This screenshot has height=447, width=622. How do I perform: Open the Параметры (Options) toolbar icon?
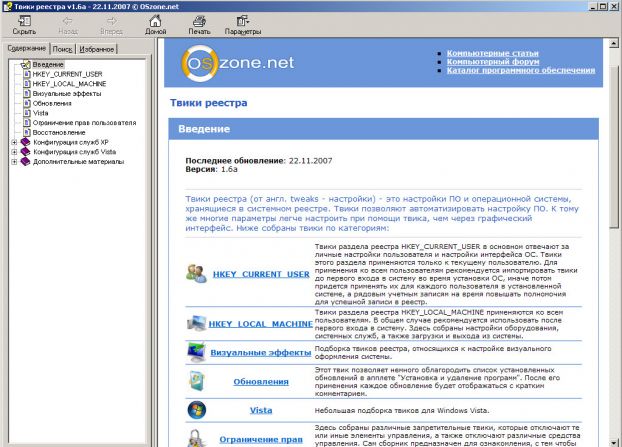242,24
